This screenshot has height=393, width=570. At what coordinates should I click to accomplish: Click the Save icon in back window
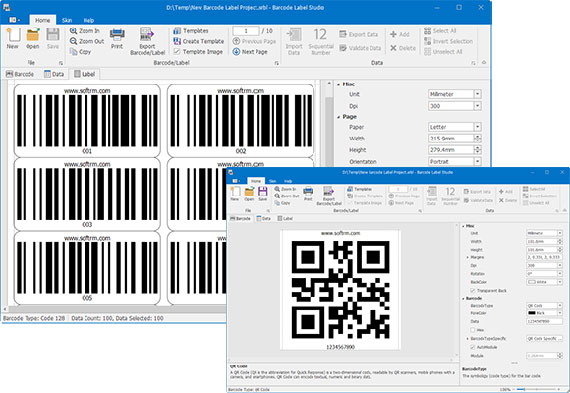click(53, 38)
